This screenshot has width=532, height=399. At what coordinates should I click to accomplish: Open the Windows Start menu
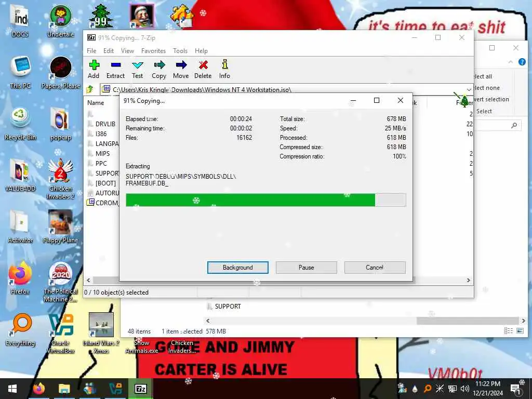12,389
